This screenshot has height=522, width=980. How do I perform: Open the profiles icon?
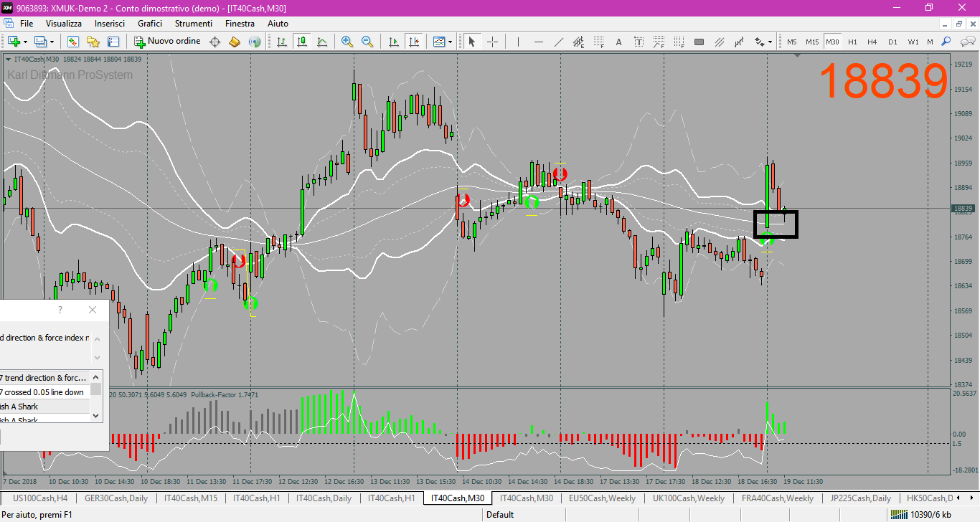point(40,42)
